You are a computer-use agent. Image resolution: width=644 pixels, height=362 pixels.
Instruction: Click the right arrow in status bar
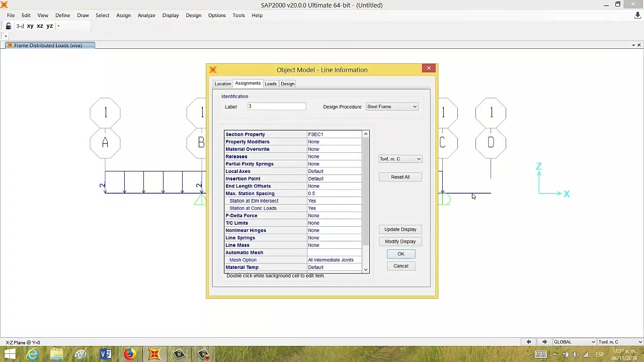(544, 342)
